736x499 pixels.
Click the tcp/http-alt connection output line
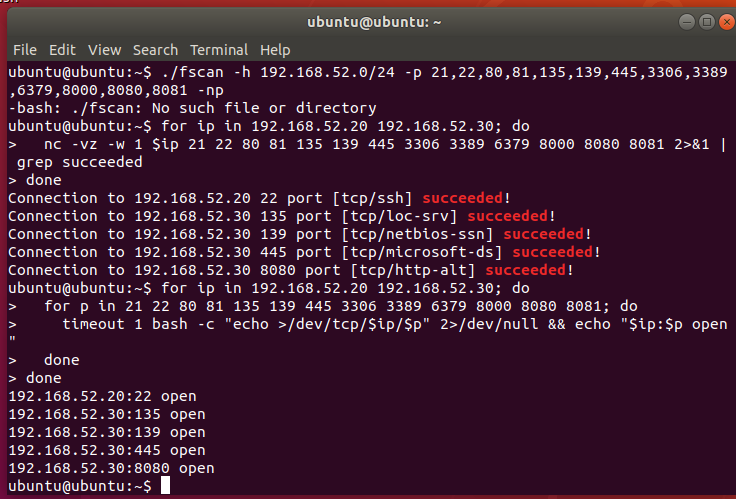[291, 270]
